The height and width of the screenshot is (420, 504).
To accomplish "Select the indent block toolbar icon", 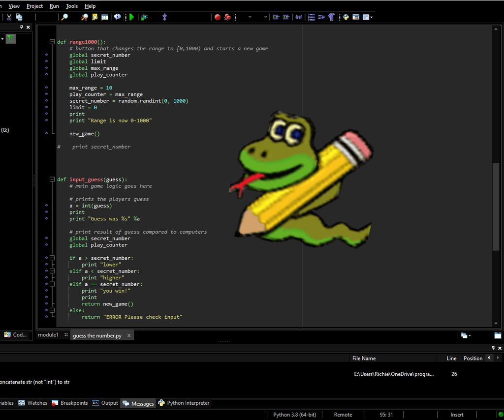I will tap(286, 17).
